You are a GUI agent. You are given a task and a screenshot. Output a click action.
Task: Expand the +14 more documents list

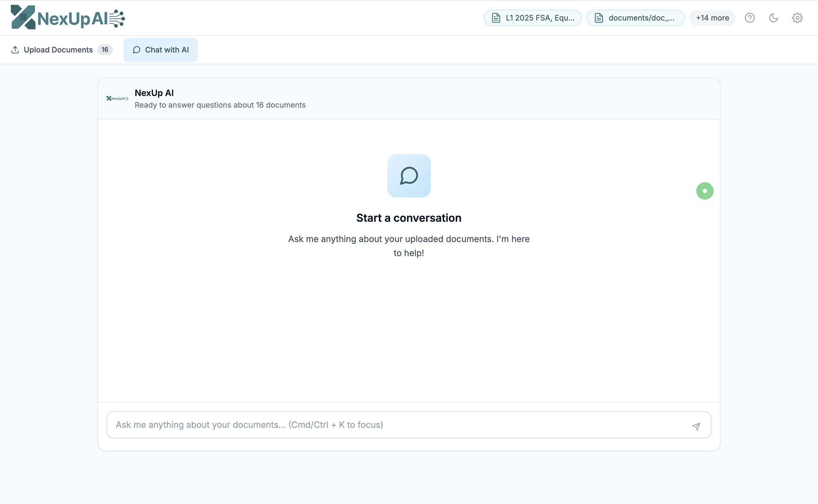tap(712, 18)
